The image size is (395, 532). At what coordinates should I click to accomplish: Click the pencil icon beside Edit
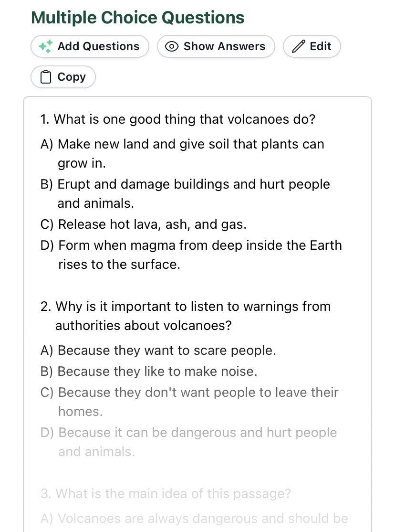point(298,46)
